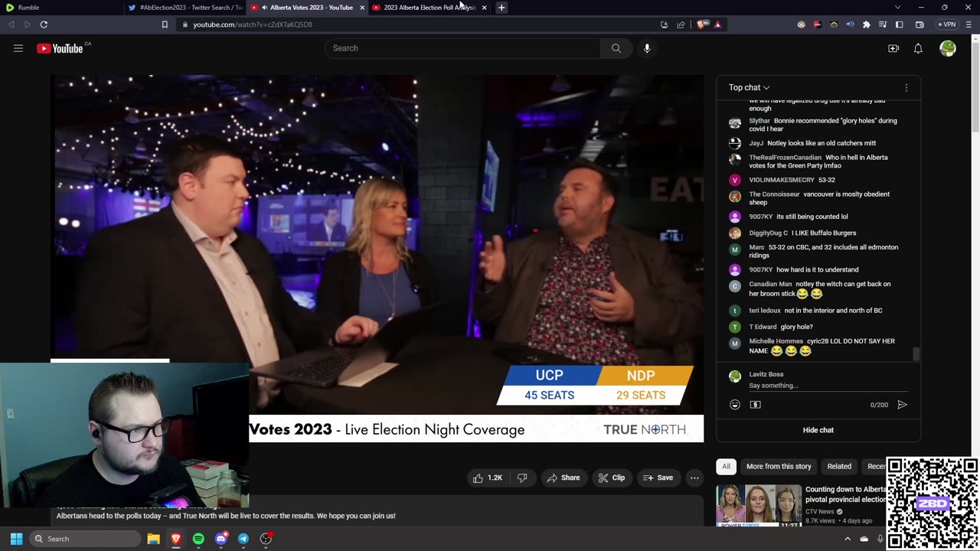This screenshot has height=551, width=980.
Task: Send the chat message arrow
Action: pyautogui.click(x=902, y=404)
